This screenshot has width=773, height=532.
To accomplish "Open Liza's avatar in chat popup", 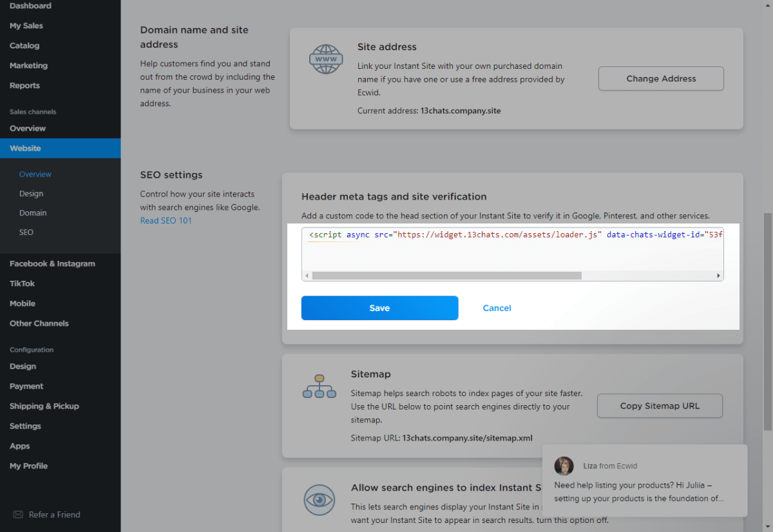I will [564, 466].
